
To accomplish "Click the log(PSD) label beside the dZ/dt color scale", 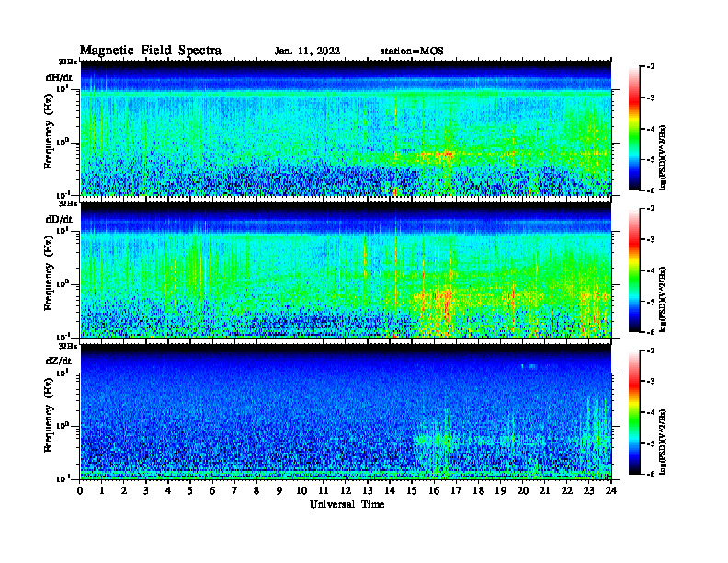I will (664, 442).
